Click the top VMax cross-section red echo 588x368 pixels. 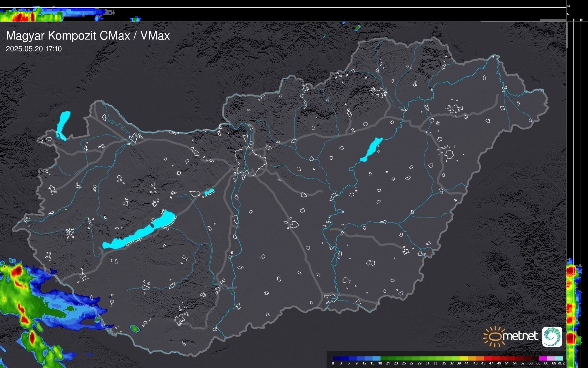20,18
